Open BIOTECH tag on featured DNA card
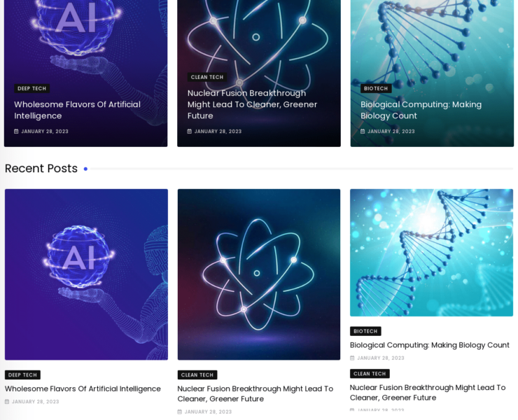Screen dimensions: 518x420 pyautogui.click(x=376, y=89)
